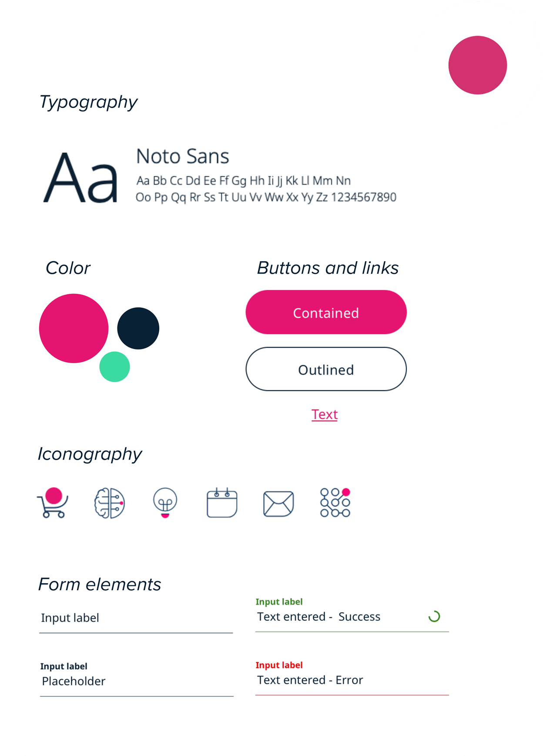Click the Text entered - Error field
Image resolution: width=543 pixels, height=756 pixels.
tap(352, 678)
